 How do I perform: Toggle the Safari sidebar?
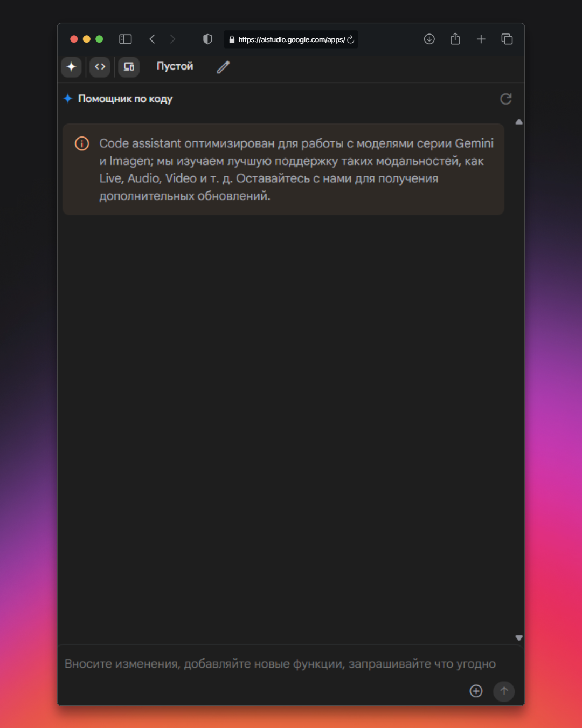tap(126, 39)
